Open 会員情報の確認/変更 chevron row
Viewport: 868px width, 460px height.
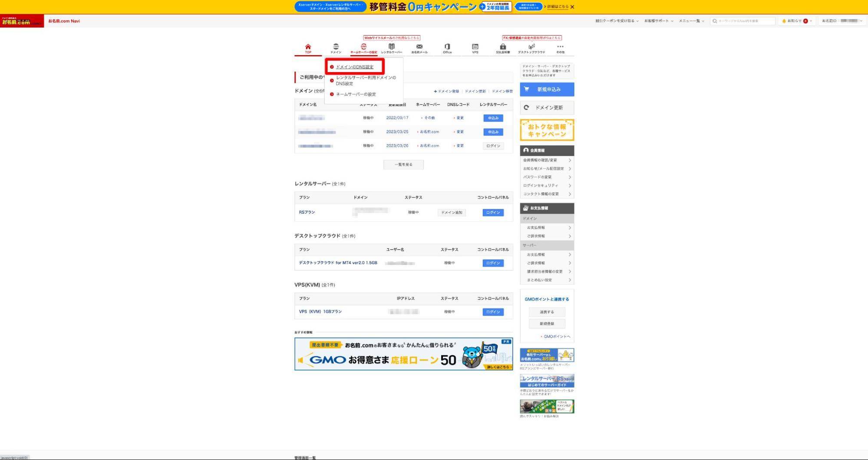[547, 160]
